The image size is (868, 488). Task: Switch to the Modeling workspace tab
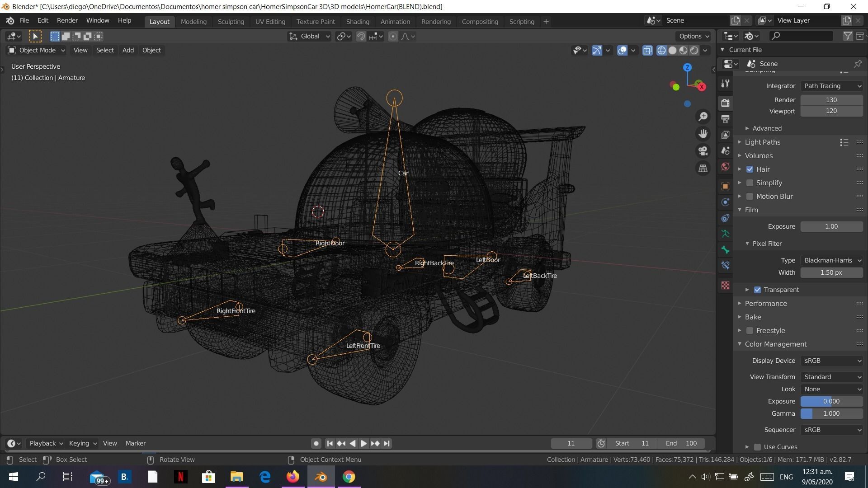(x=193, y=21)
